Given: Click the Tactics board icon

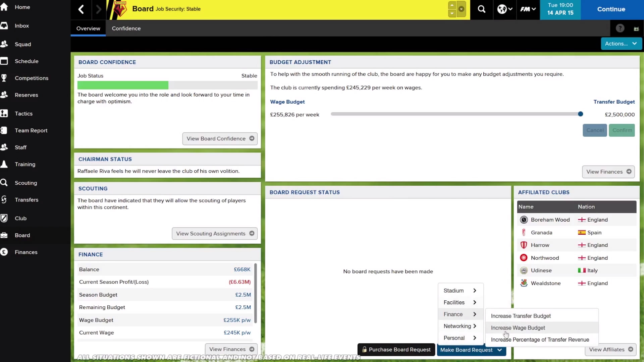Looking at the screenshot, I should click(x=4, y=114).
